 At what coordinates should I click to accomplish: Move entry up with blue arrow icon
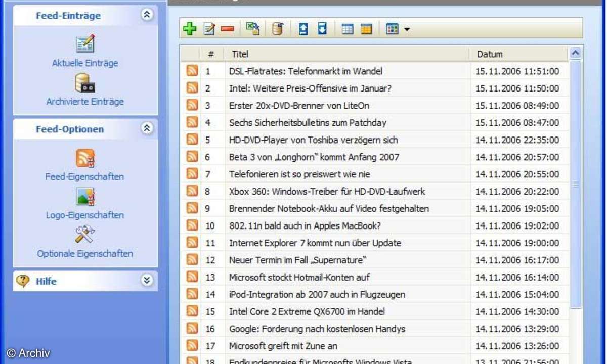303,29
